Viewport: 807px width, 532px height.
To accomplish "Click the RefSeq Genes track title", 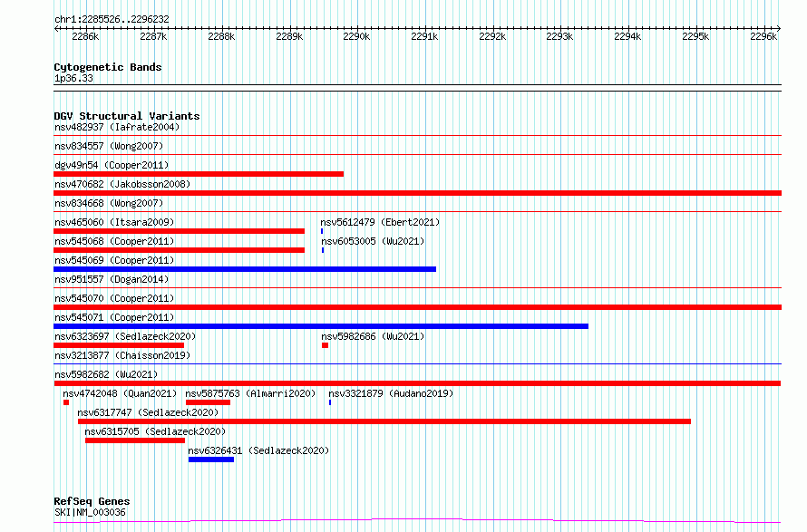I will 92,502.
